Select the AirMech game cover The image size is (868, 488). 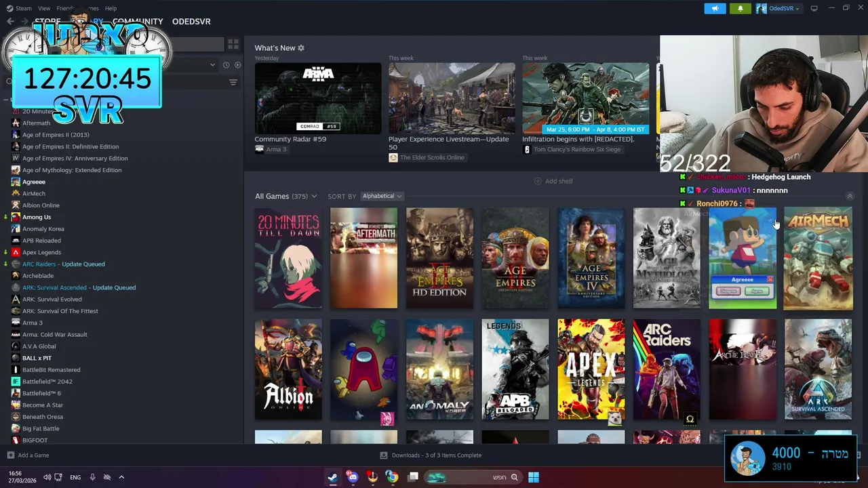[818, 258]
